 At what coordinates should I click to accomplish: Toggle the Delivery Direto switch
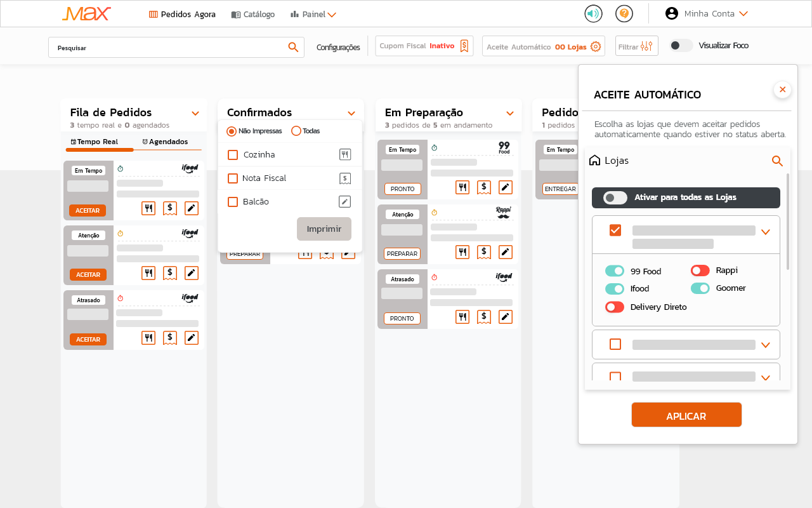[615, 307]
